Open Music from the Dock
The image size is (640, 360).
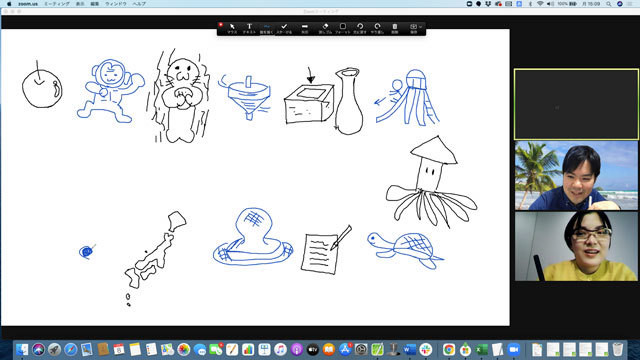[280, 349]
